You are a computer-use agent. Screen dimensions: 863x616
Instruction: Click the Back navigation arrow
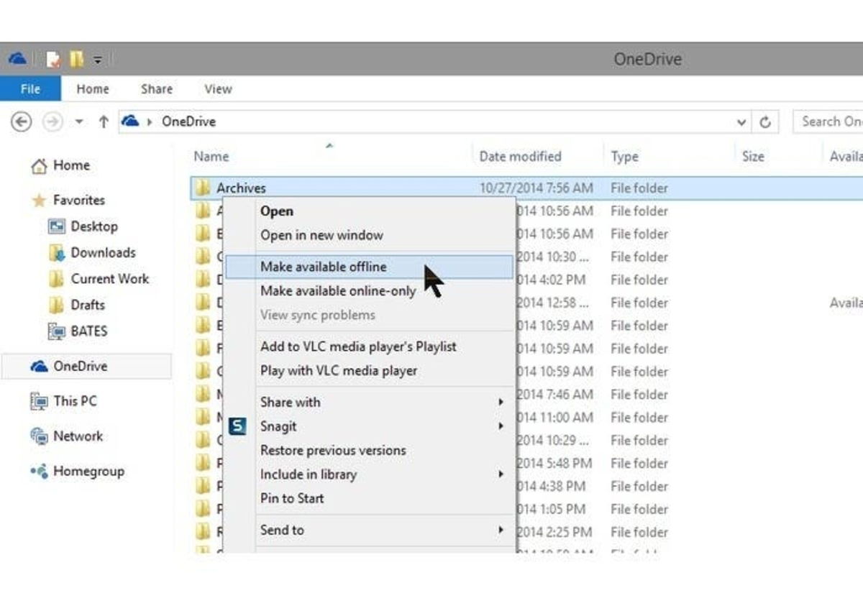22,121
